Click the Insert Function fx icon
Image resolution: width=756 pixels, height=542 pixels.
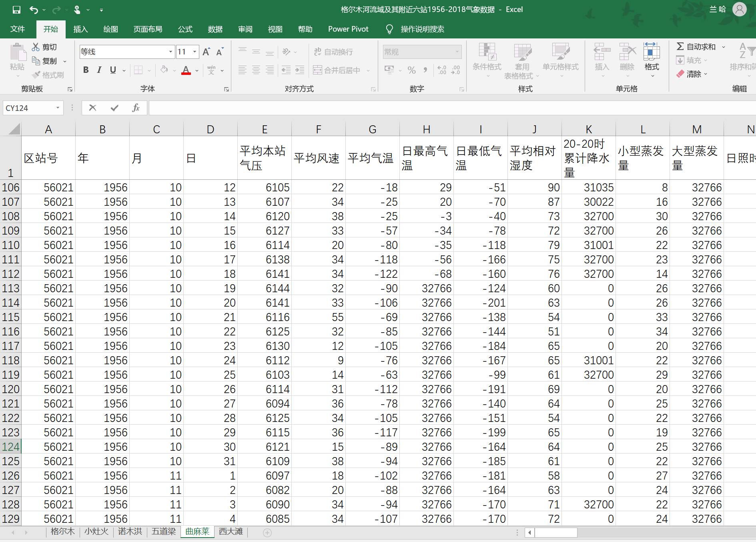click(x=136, y=108)
